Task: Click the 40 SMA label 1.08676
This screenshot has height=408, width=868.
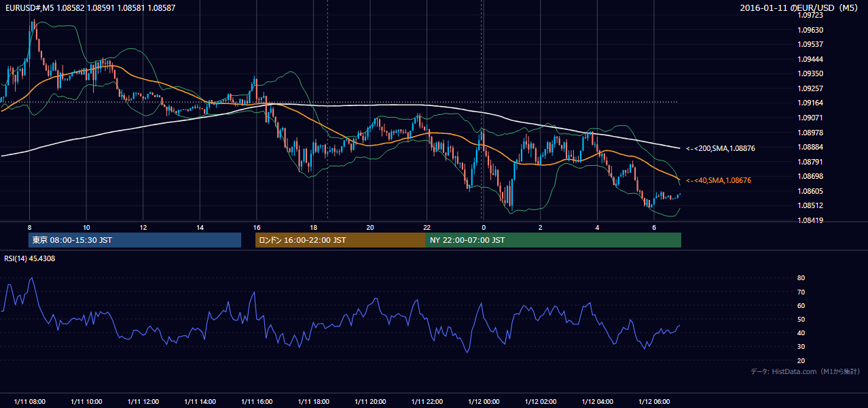Action: (x=719, y=180)
